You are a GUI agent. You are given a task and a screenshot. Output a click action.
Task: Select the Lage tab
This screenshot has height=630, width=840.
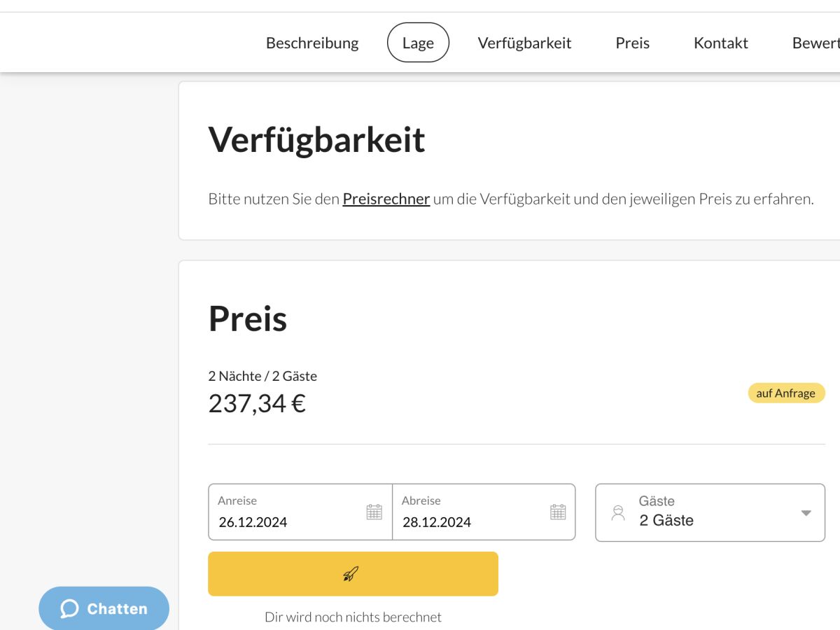pyautogui.click(x=418, y=43)
